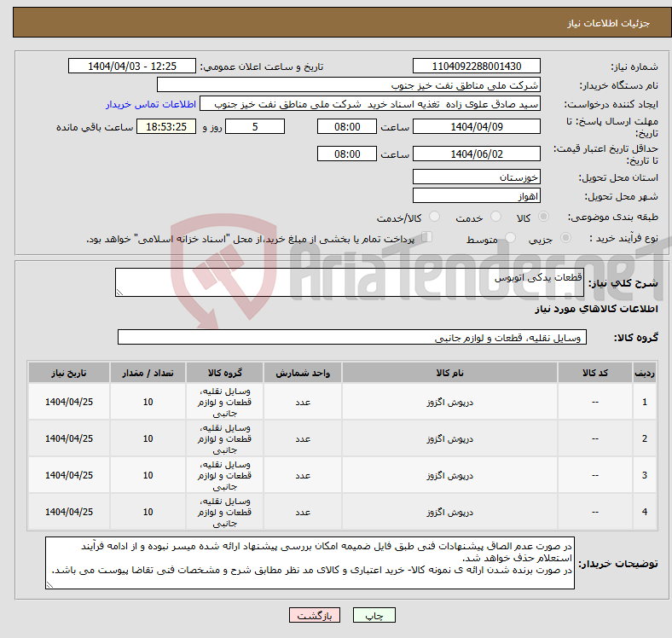
Task: Click درپوش اگزوز in row 4
Action: [x=449, y=513]
